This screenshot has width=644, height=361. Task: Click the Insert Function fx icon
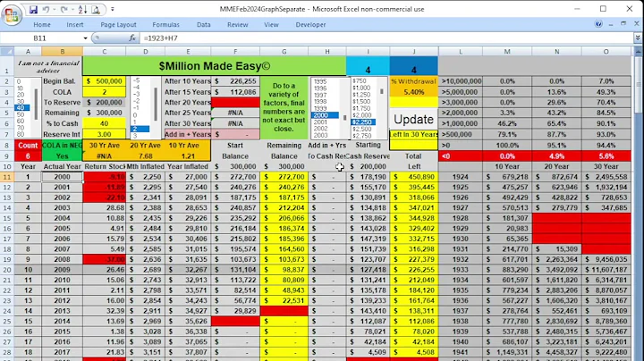click(132, 38)
